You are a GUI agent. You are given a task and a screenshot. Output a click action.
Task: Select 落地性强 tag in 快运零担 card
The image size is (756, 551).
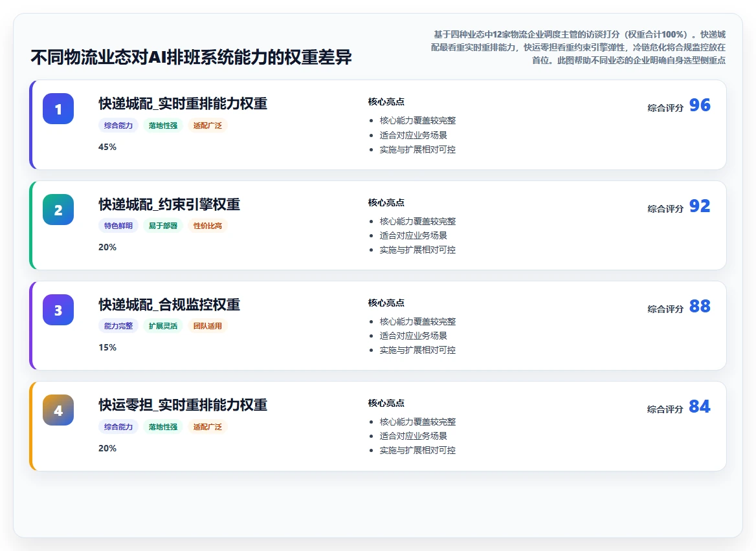pyautogui.click(x=163, y=427)
